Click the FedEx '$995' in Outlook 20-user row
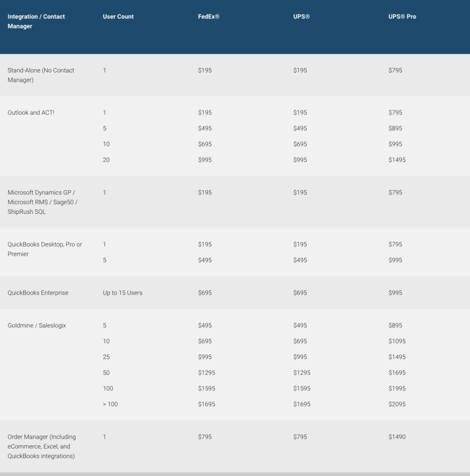 (x=205, y=160)
